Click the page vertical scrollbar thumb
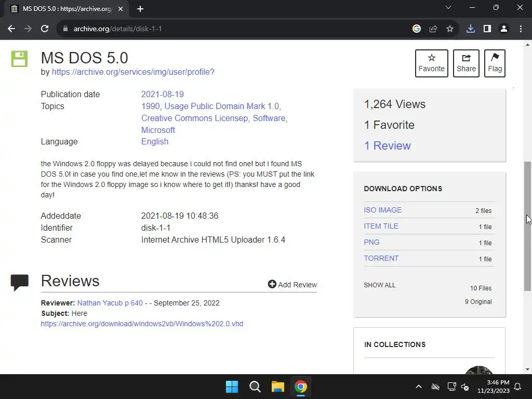 528,227
